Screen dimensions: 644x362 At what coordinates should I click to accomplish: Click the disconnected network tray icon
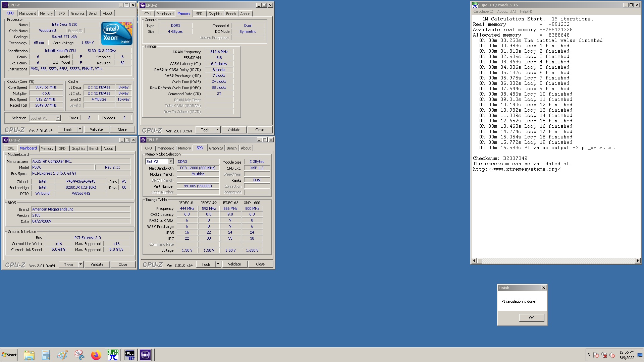[x=604, y=355]
